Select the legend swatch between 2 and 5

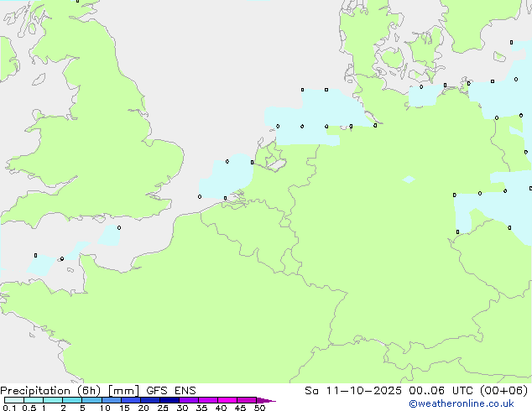pos(72,401)
